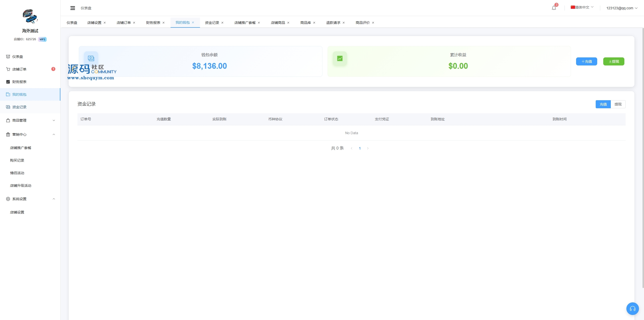Click the cumulative earnings chart icon
This screenshot has width=644, height=320.
point(340,58)
